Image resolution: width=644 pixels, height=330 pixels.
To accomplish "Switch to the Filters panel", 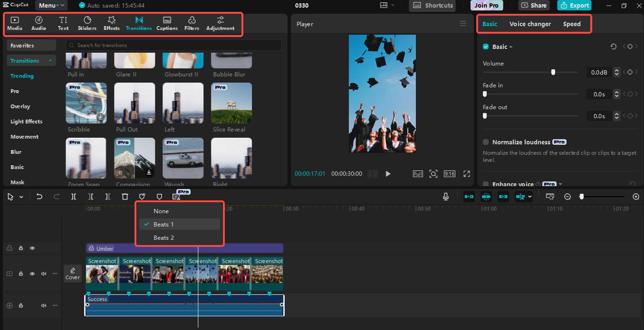I will pyautogui.click(x=192, y=22).
